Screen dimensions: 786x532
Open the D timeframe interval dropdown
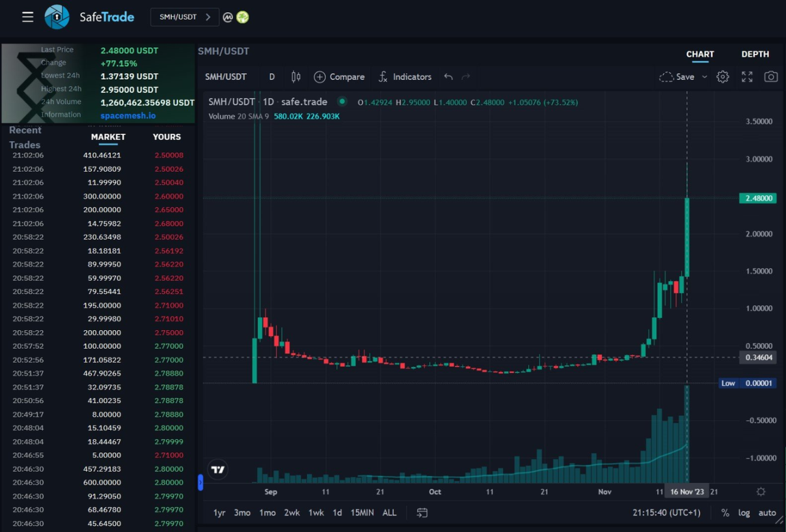272,77
